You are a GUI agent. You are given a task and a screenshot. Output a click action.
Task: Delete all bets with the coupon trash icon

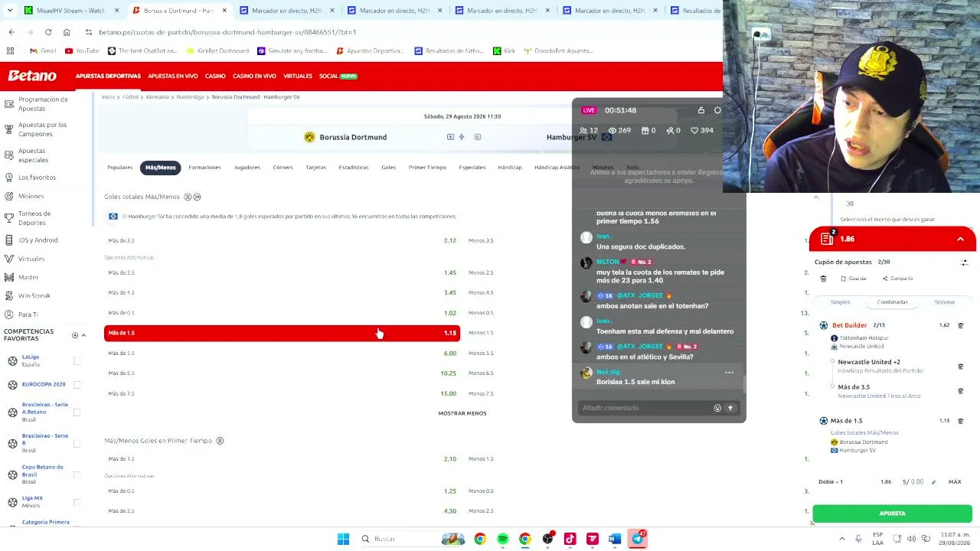pos(823,279)
